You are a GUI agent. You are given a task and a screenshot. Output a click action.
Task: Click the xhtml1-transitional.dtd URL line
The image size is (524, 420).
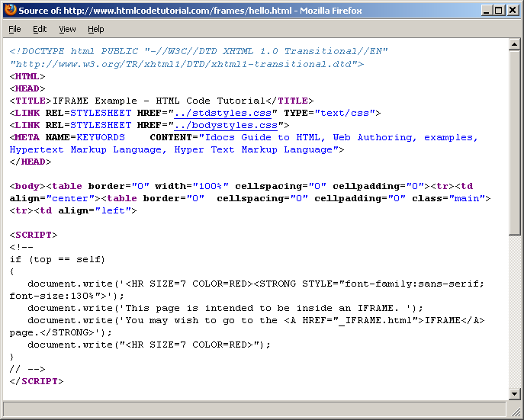pos(186,64)
